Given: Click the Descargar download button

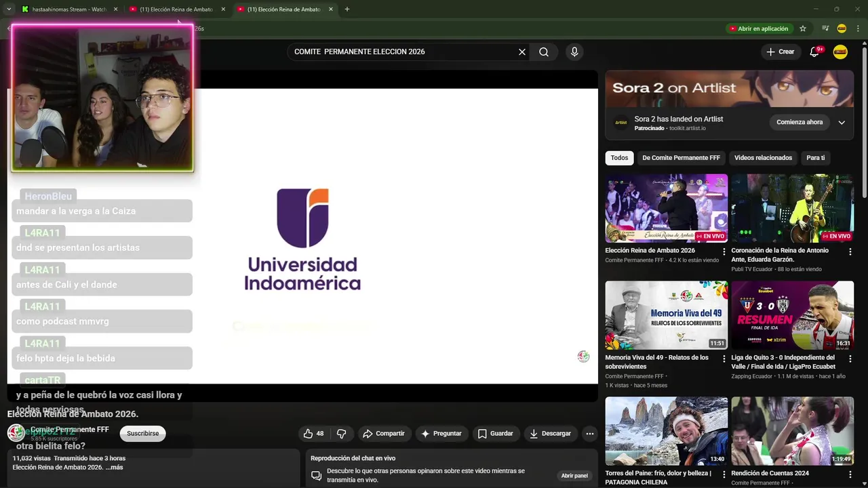Looking at the screenshot, I should [551, 434].
